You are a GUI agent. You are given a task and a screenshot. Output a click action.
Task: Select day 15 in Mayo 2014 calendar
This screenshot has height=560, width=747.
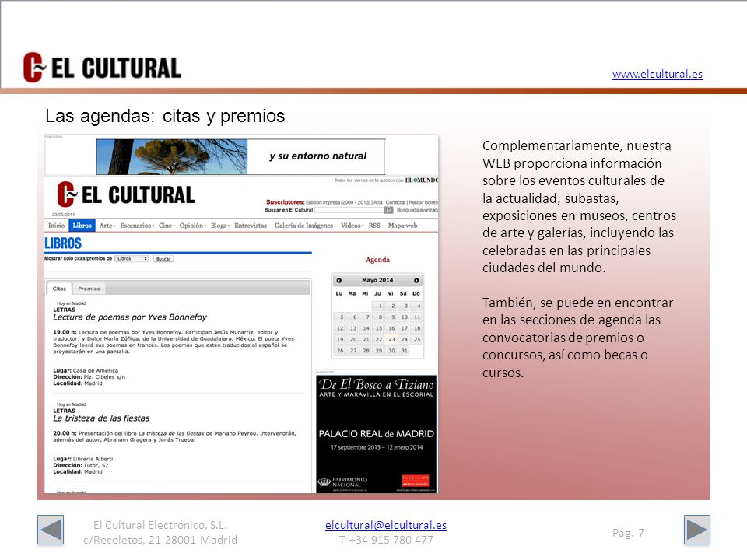click(x=378, y=328)
